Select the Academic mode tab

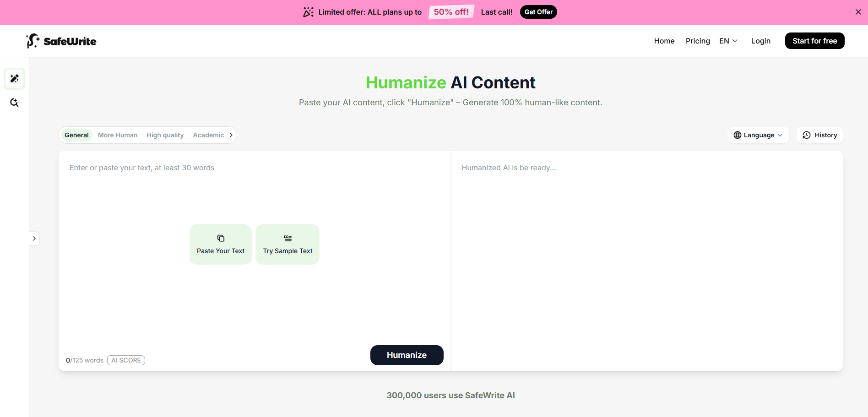[x=208, y=135]
